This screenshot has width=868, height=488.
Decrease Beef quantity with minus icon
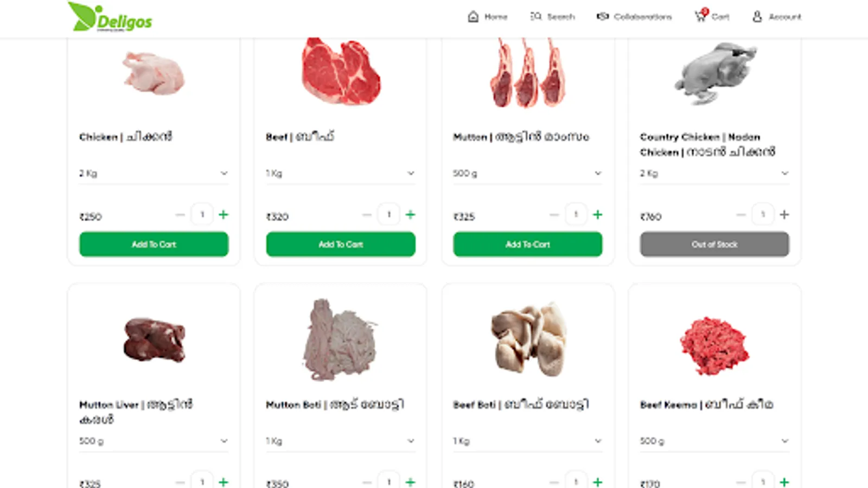[367, 215]
